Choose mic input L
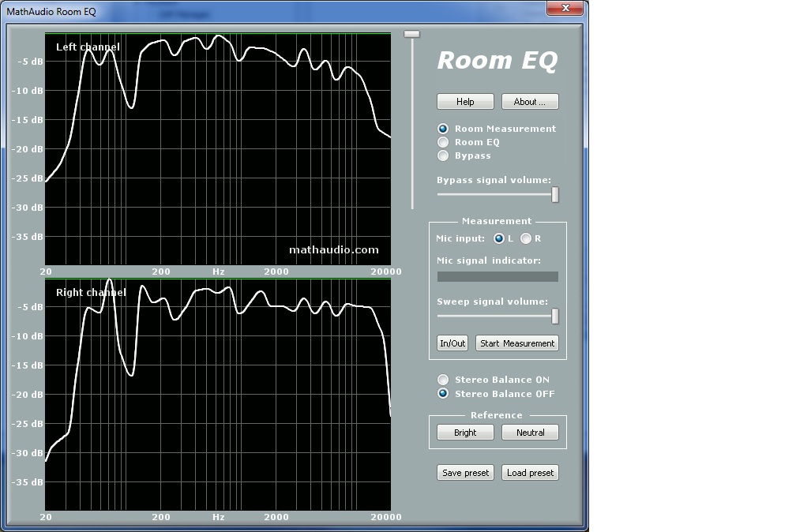796x532 pixels. click(499, 238)
